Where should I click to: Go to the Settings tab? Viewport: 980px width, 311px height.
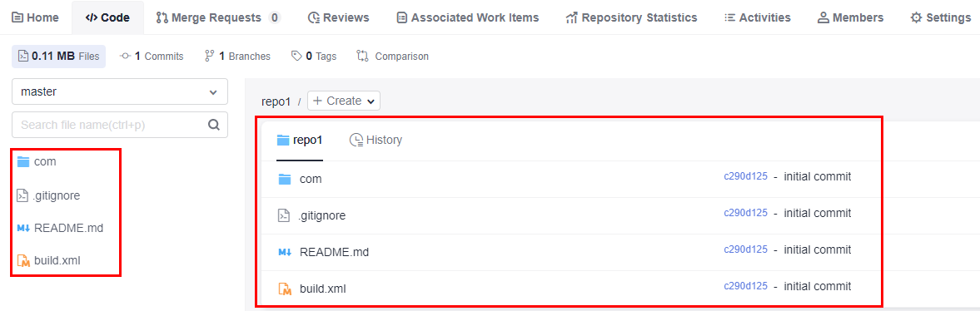coord(941,17)
